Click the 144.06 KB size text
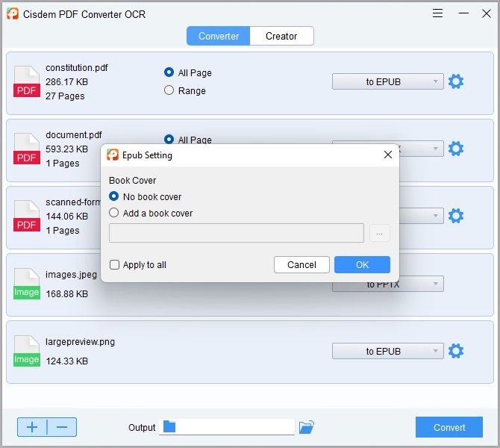Image resolution: width=500 pixels, height=448 pixels. (66, 217)
